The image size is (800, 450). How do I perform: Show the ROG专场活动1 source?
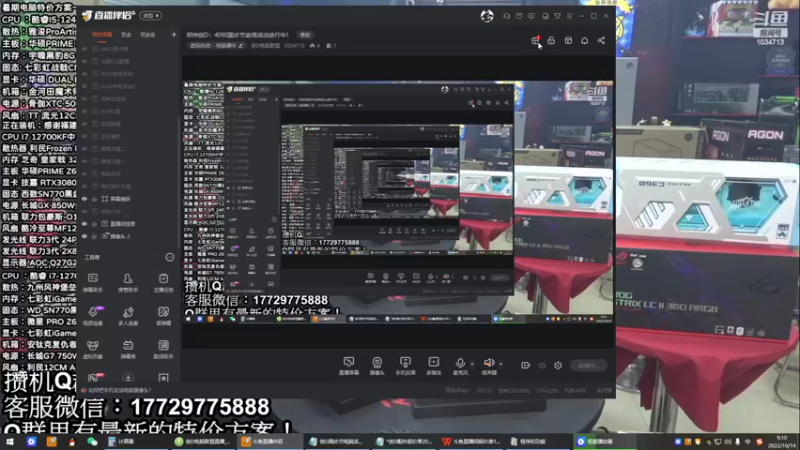pos(85,74)
